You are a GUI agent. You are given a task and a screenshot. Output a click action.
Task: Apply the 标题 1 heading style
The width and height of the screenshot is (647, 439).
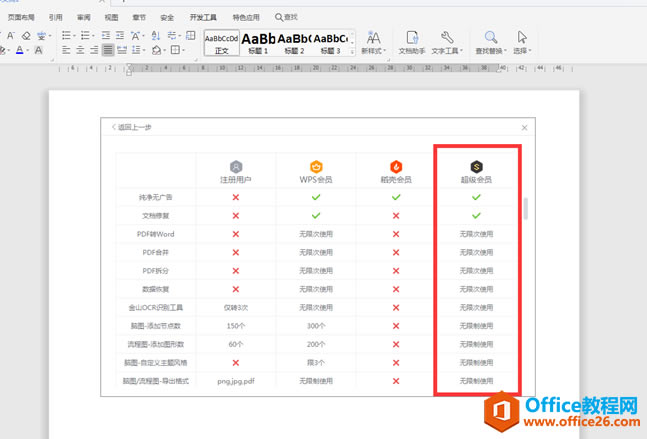click(259, 42)
